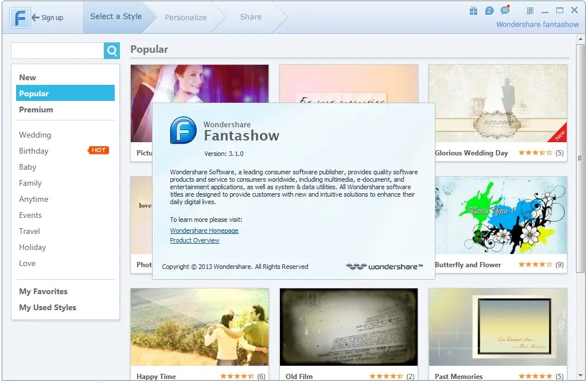Screen dimensions: 588x383
Task: Go to the Personalize step
Action: 186,17
